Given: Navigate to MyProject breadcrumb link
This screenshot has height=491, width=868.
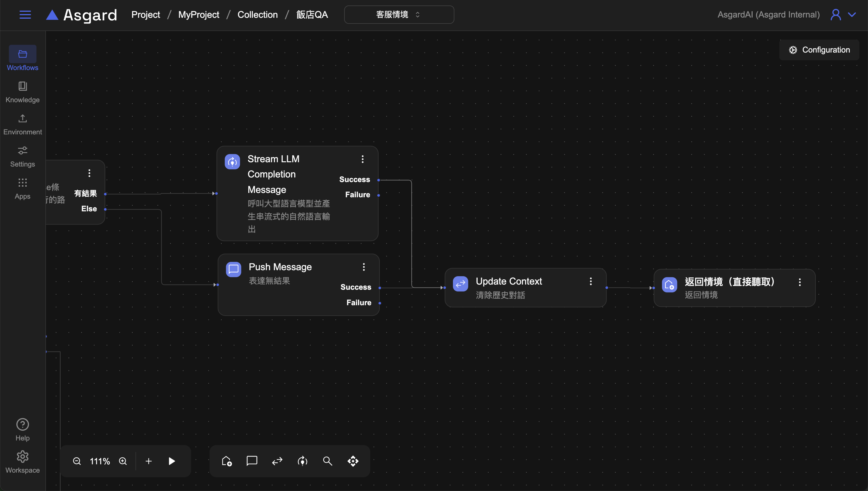Looking at the screenshot, I should point(199,15).
